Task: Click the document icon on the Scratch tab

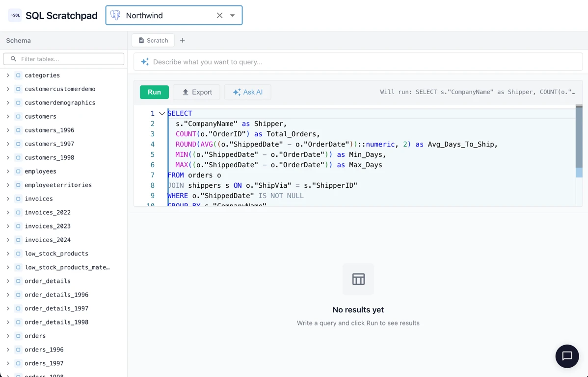Action: 142,40
